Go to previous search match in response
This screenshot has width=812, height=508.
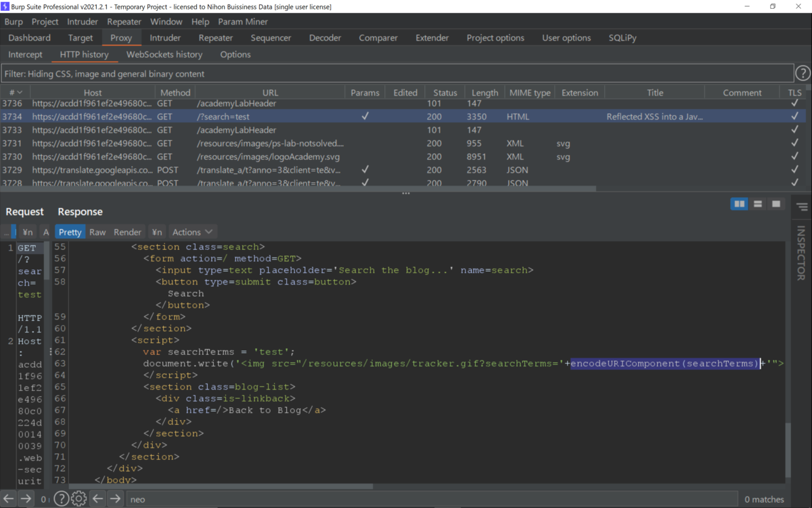point(97,499)
